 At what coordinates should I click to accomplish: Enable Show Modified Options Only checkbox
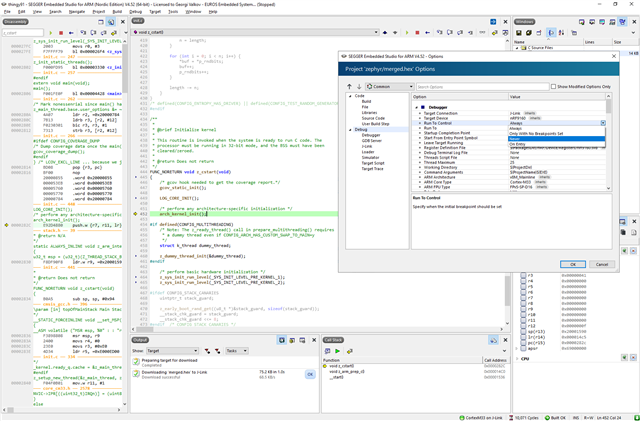pyautogui.click(x=556, y=87)
